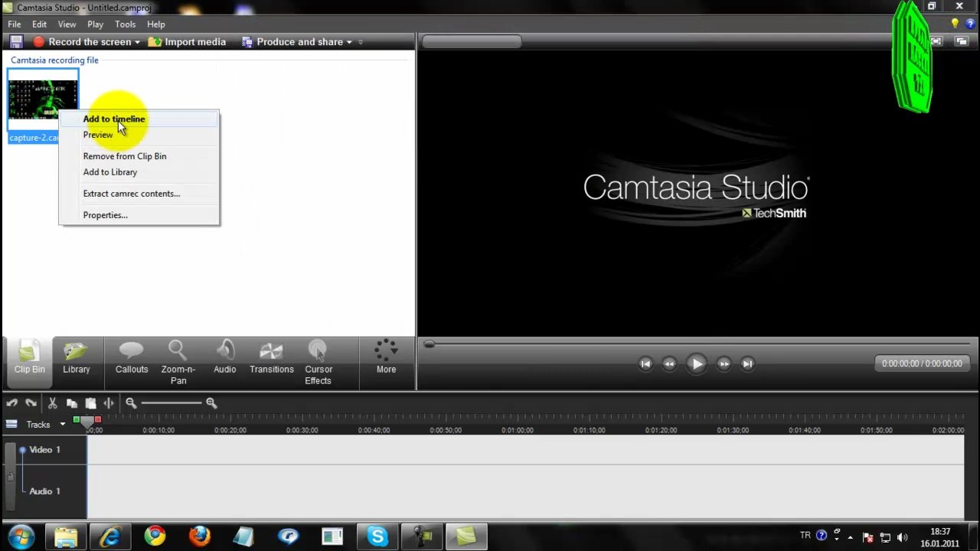
Task: Click the timeline zoom out magnifier
Action: click(131, 403)
